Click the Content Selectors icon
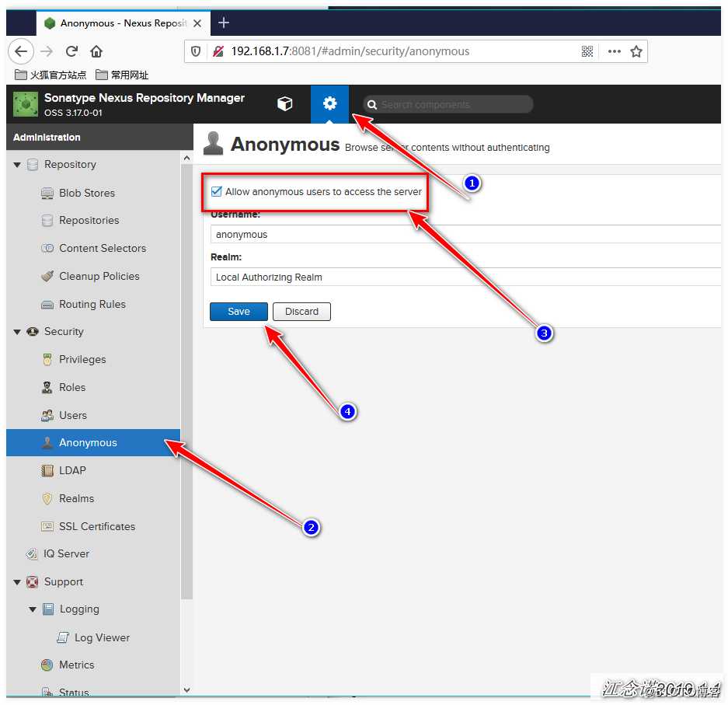The image size is (728, 705). coord(47,249)
